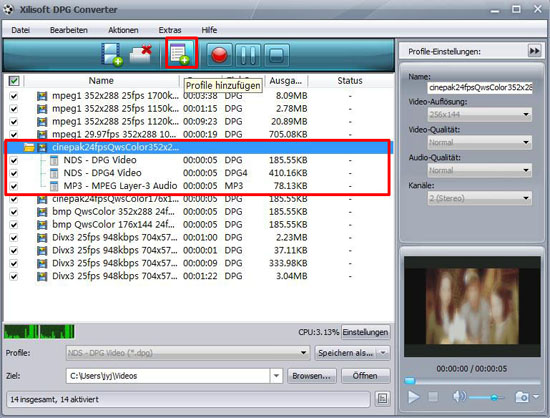Take a snapshot with the camera icon

coord(522,397)
